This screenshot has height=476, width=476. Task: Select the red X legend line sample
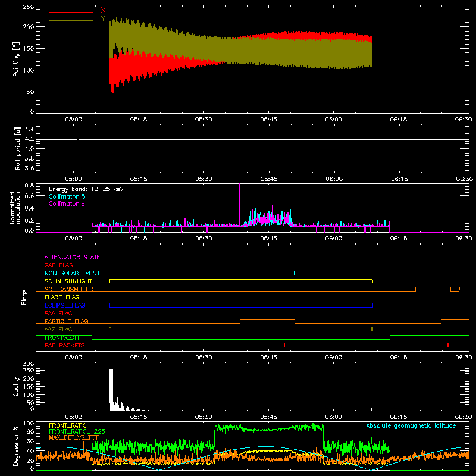(71, 12)
